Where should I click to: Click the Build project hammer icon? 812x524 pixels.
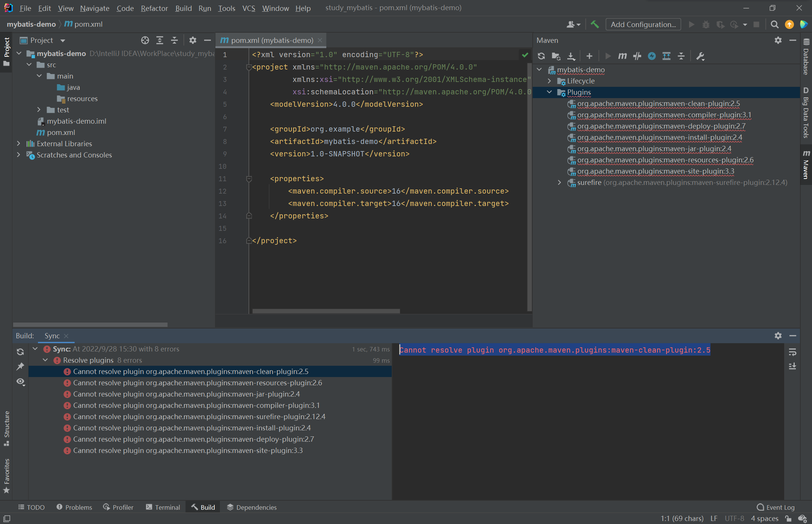595,24
